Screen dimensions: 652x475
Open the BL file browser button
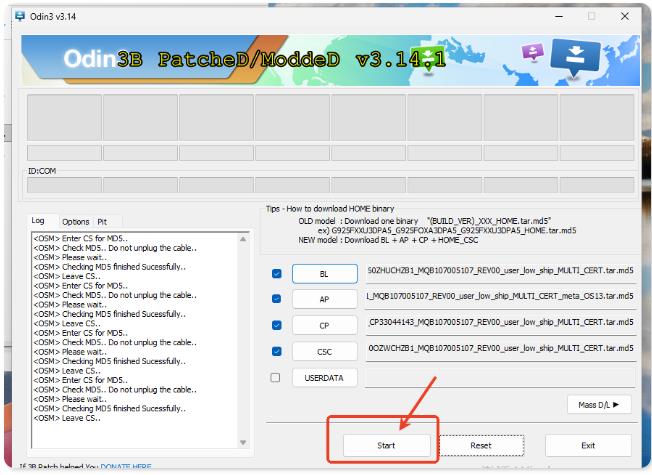(325, 274)
